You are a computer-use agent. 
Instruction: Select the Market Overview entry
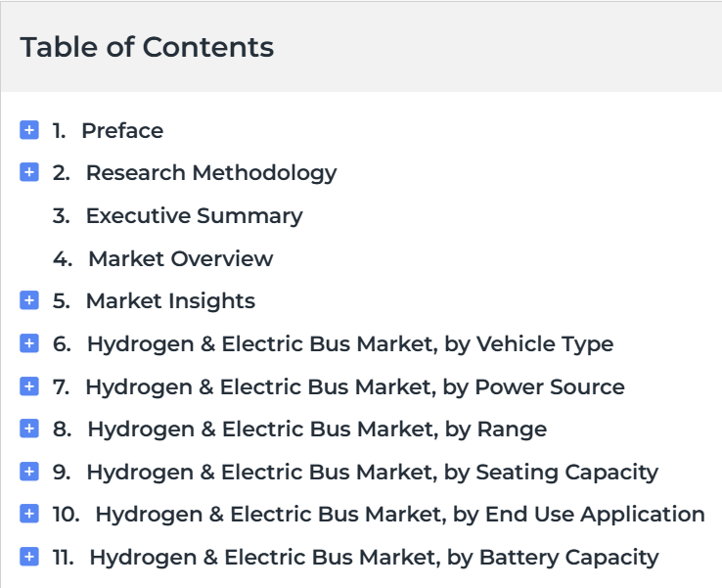point(180,258)
